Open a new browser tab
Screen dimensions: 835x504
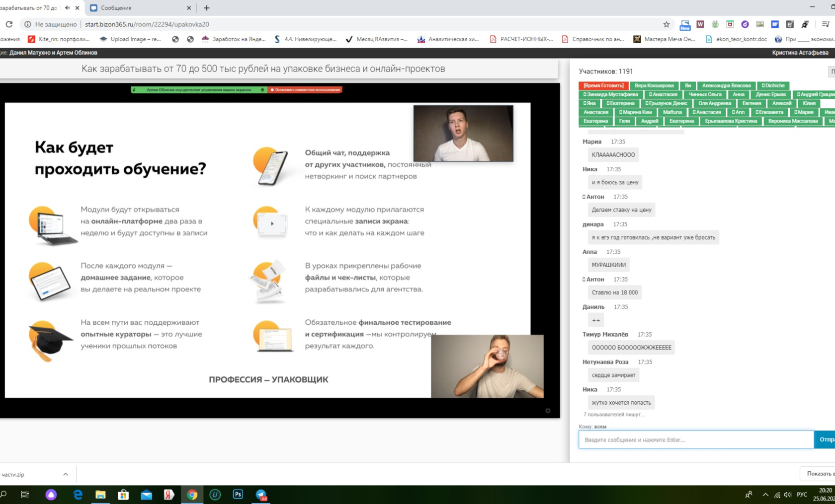(x=207, y=8)
